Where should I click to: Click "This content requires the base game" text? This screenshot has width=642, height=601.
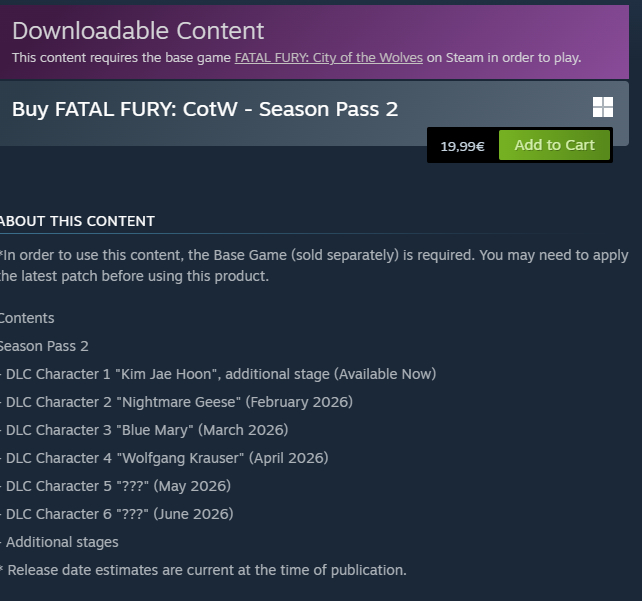pos(122,58)
